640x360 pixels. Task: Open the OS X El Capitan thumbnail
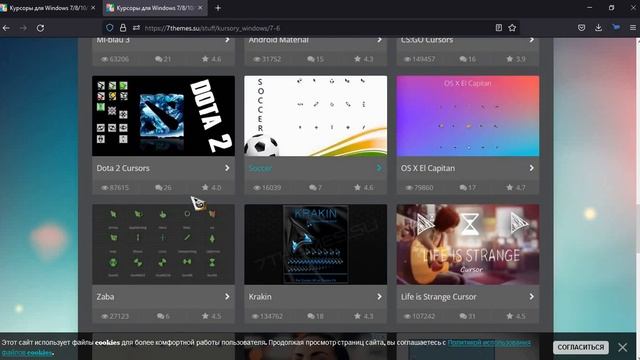(468, 116)
